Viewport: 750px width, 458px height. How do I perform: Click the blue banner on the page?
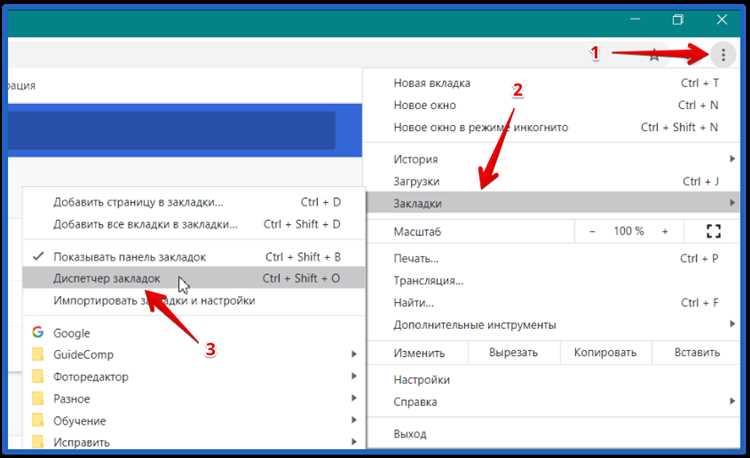tap(185, 130)
